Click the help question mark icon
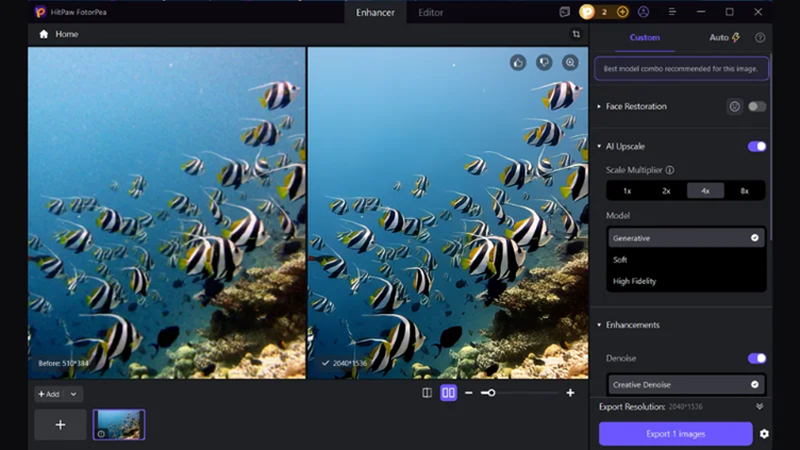 pyautogui.click(x=760, y=38)
